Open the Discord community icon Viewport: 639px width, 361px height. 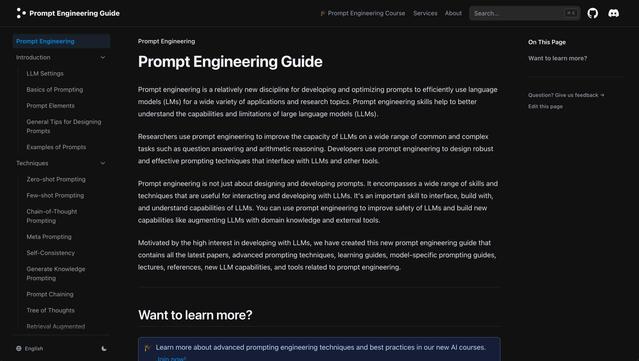613,13
